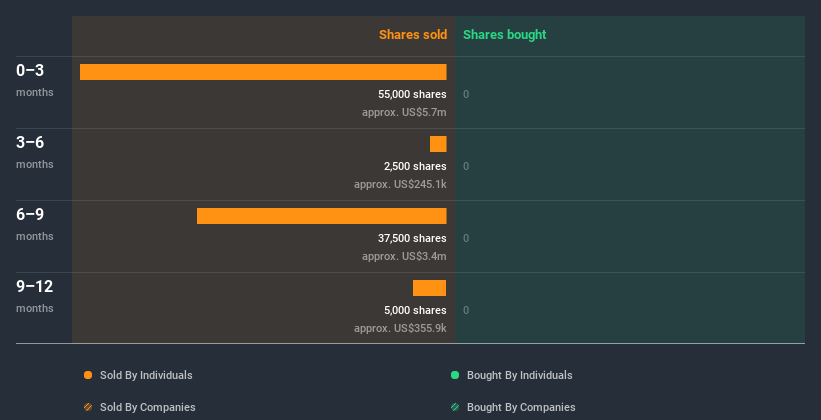
Task: Click the striped Sold By Companies legend icon
Action: point(88,407)
